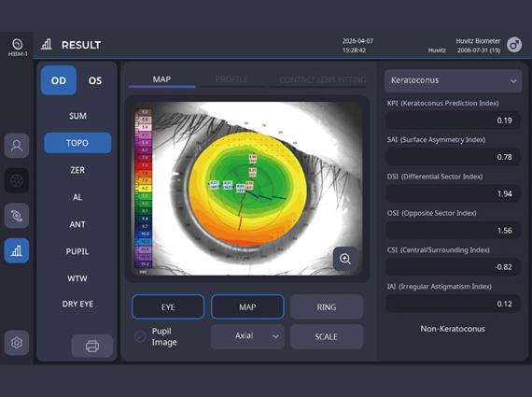Open settings gear in sidebar

coord(17,343)
